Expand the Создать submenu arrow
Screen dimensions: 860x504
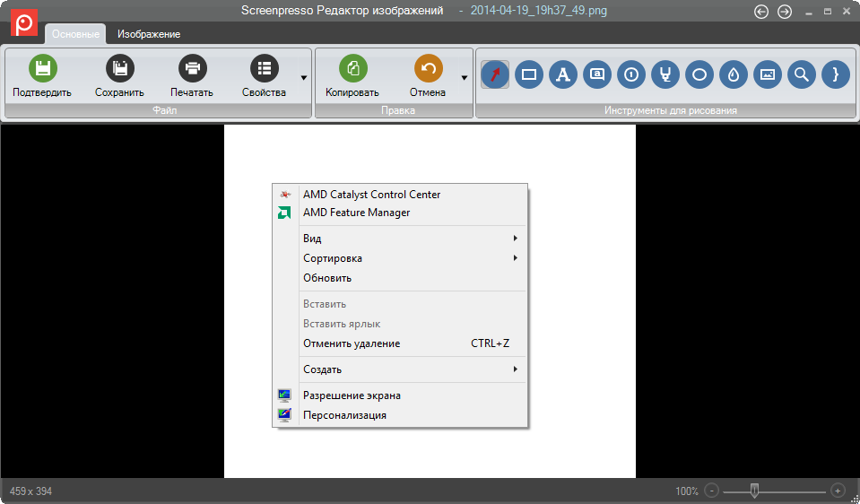point(516,369)
